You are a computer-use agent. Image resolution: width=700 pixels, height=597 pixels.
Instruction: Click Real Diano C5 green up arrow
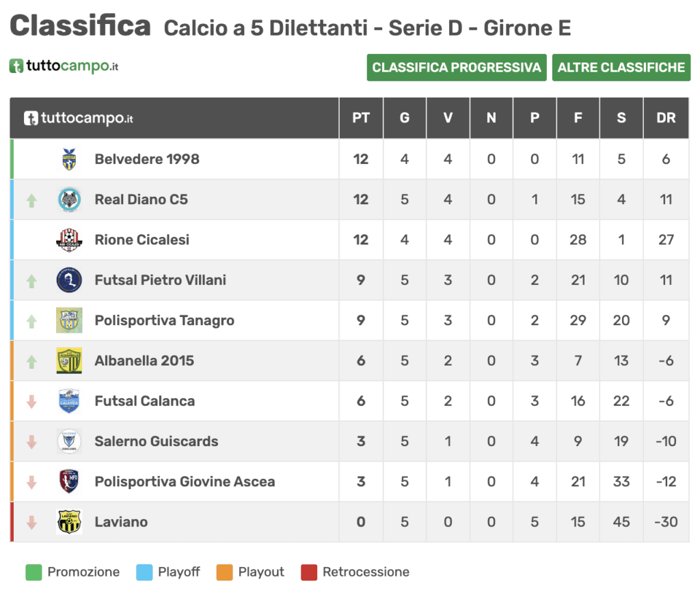(x=31, y=200)
